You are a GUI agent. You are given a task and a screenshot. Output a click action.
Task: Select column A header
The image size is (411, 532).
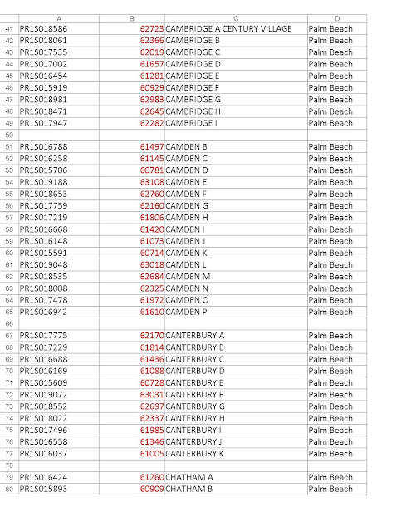pos(59,18)
